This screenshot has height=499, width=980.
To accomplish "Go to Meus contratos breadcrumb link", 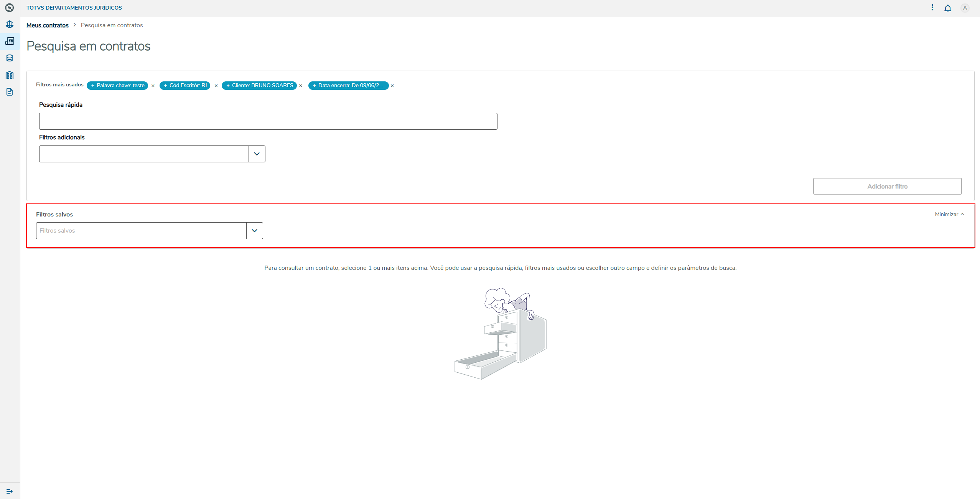I will point(48,25).
